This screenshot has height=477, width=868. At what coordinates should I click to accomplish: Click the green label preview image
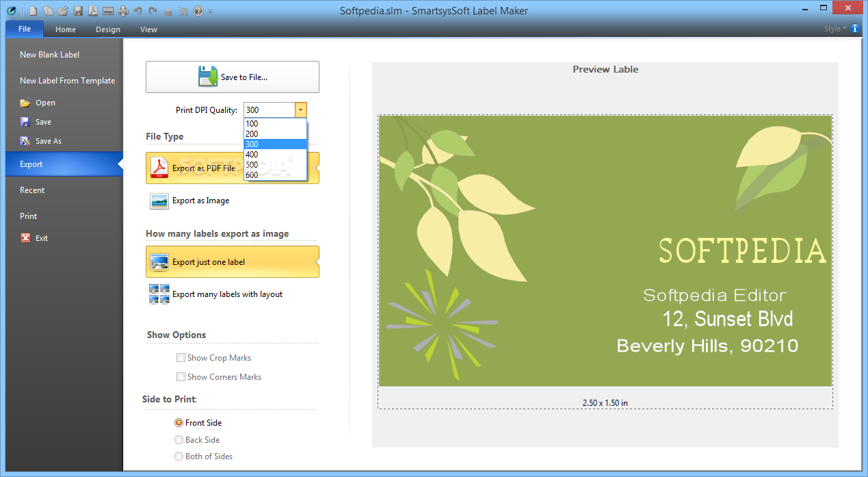(x=605, y=251)
